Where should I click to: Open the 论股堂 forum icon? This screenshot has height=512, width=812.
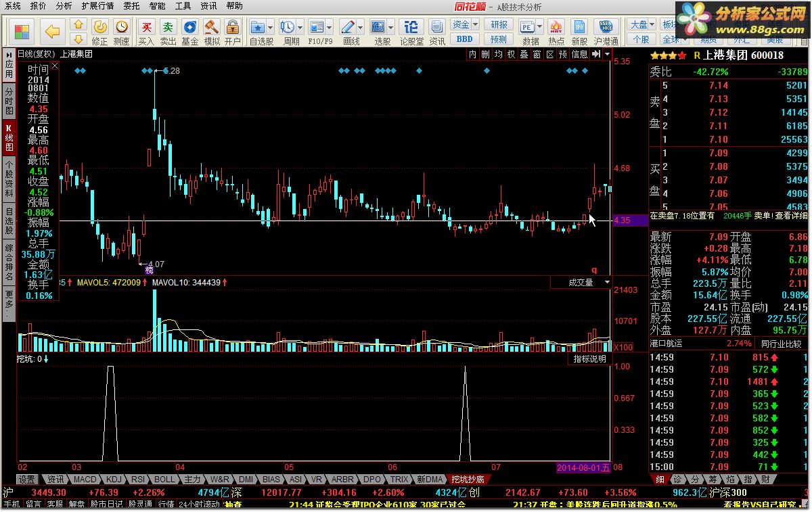[x=411, y=27]
